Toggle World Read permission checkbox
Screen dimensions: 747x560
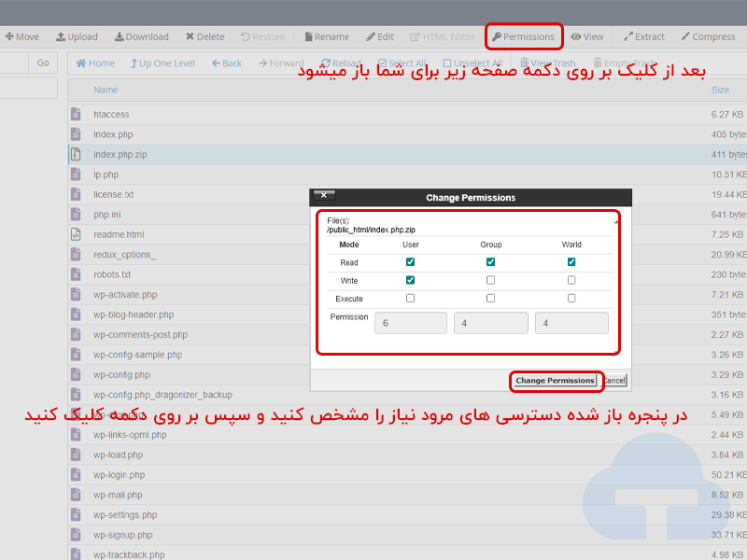571,262
